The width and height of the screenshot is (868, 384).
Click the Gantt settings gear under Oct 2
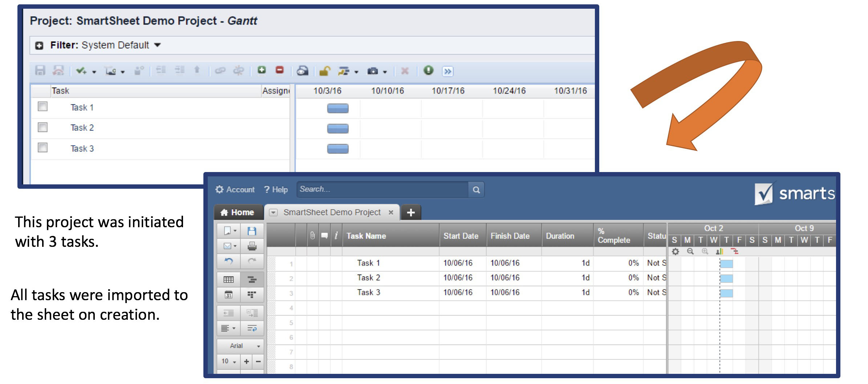click(x=675, y=251)
